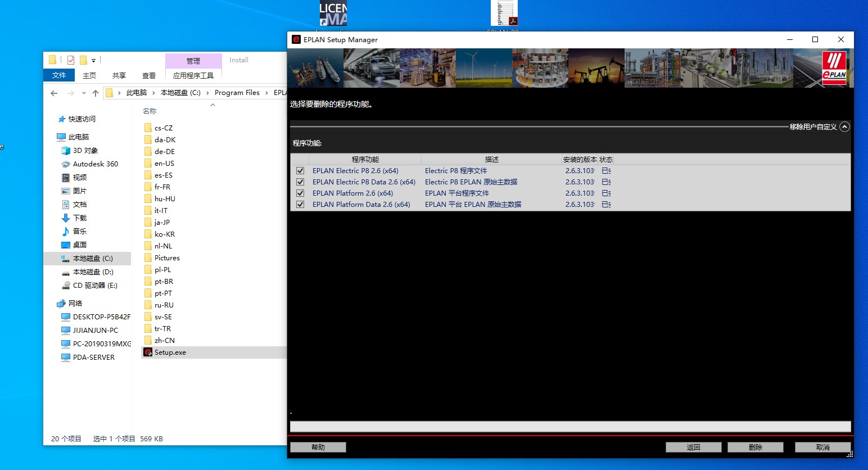Open the recent locations dropdown in Explorer
The height and width of the screenshot is (470, 868).
coord(84,93)
